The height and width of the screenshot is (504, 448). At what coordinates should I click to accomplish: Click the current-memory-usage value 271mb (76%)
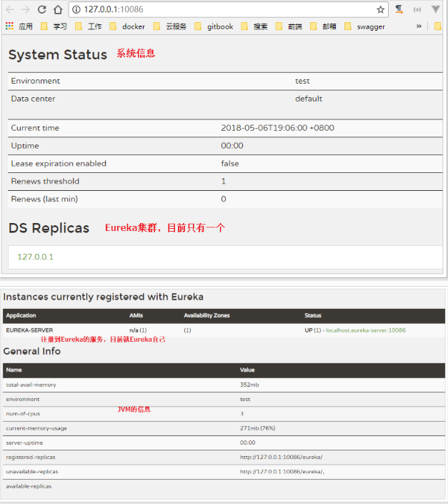[x=257, y=428]
